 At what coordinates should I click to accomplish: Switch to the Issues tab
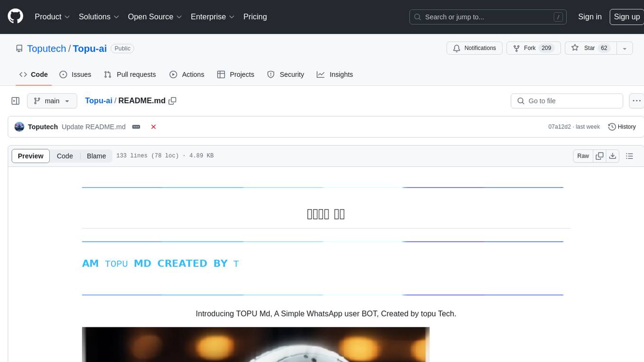(x=75, y=74)
